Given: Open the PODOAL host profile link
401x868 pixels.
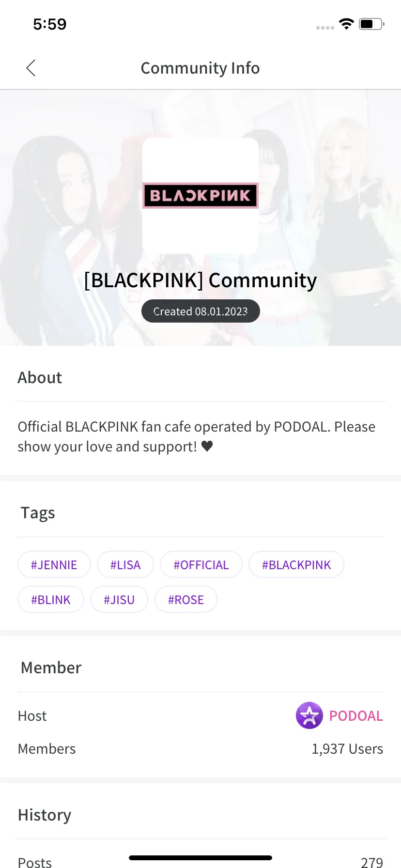Looking at the screenshot, I should 356,716.
